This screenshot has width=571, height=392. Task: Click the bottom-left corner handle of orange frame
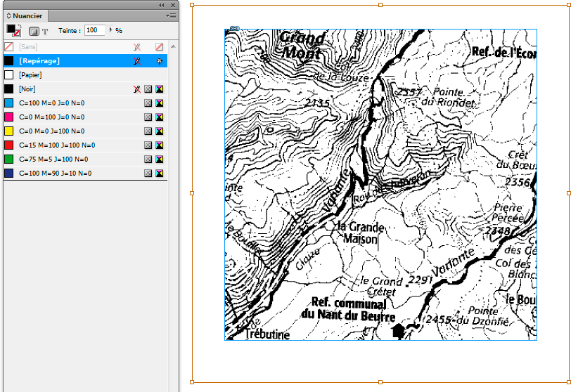tap(192, 382)
